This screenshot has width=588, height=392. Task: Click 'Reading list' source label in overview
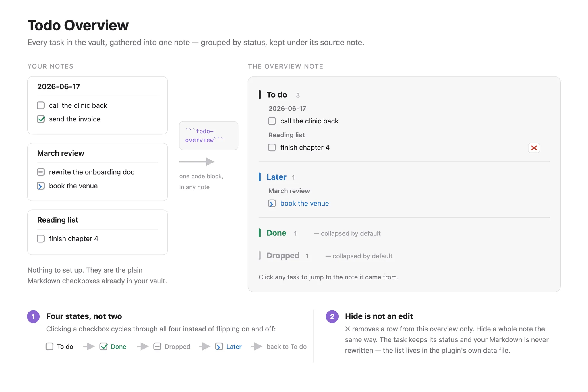click(x=287, y=135)
